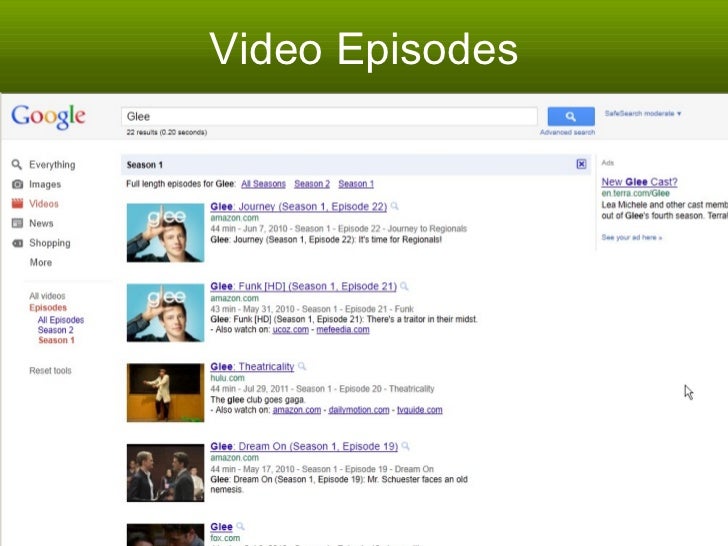Click the See your ad here link
Image resolution: width=728 pixels, height=546 pixels.
pos(631,237)
